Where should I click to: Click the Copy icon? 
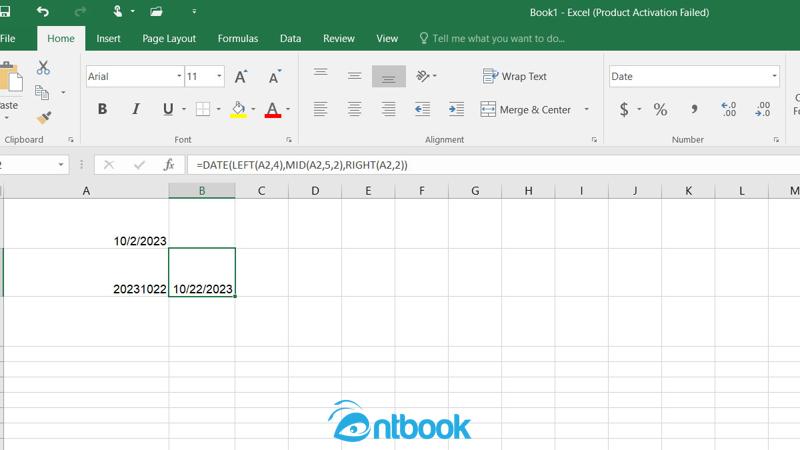42,92
